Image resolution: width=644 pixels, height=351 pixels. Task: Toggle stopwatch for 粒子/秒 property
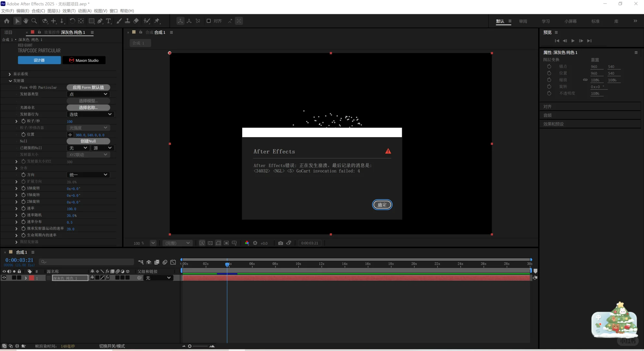23,121
